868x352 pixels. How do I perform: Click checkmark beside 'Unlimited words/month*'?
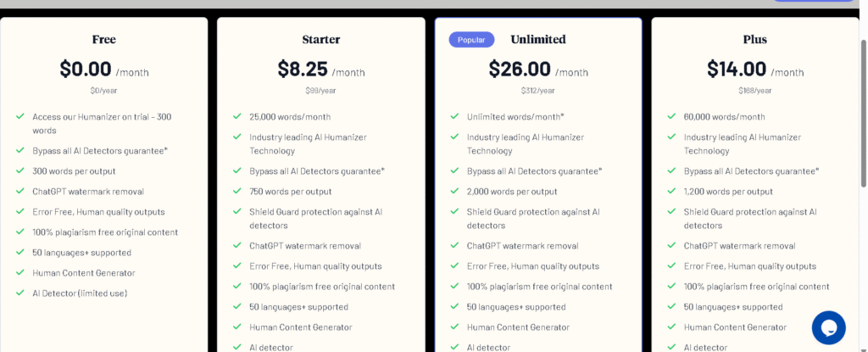point(454,117)
